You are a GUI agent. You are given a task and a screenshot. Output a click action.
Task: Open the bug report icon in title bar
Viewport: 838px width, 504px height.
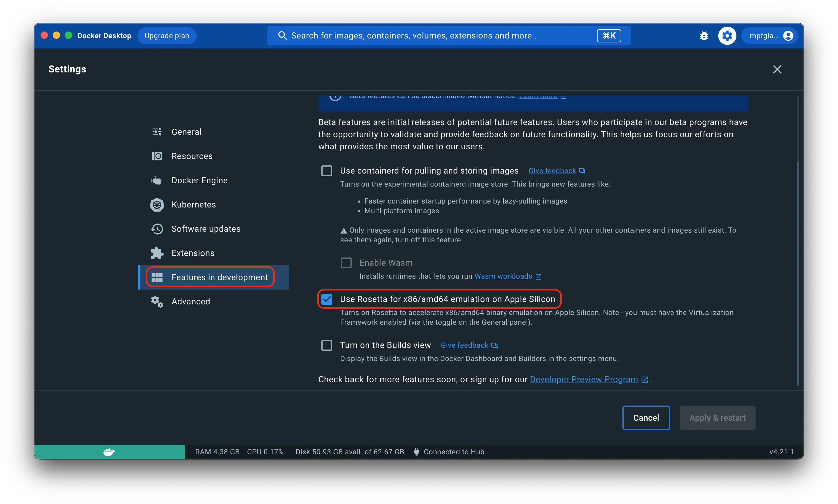[704, 35]
